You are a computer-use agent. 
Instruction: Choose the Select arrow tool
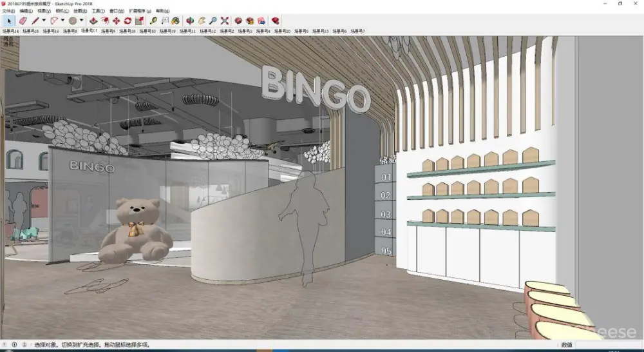pos(10,21)
